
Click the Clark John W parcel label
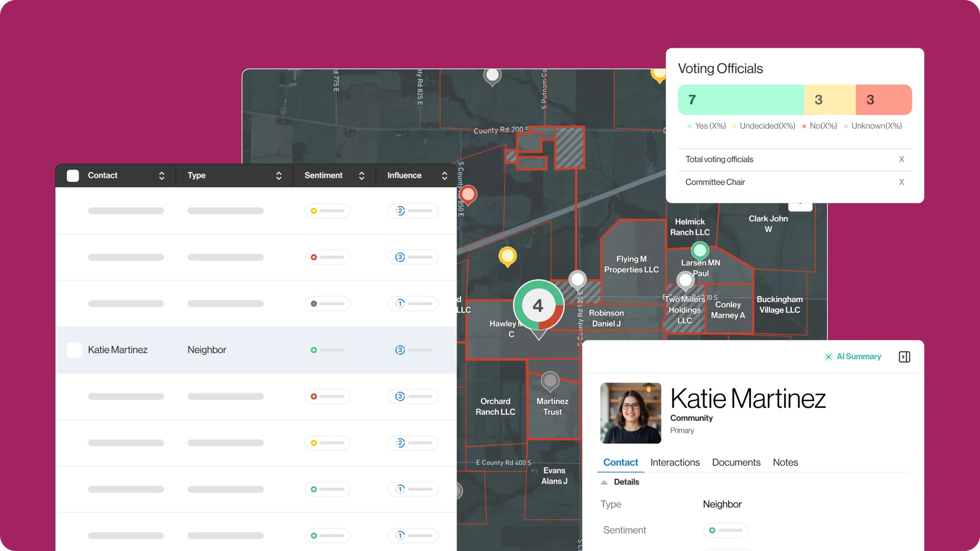pos(768,224)
